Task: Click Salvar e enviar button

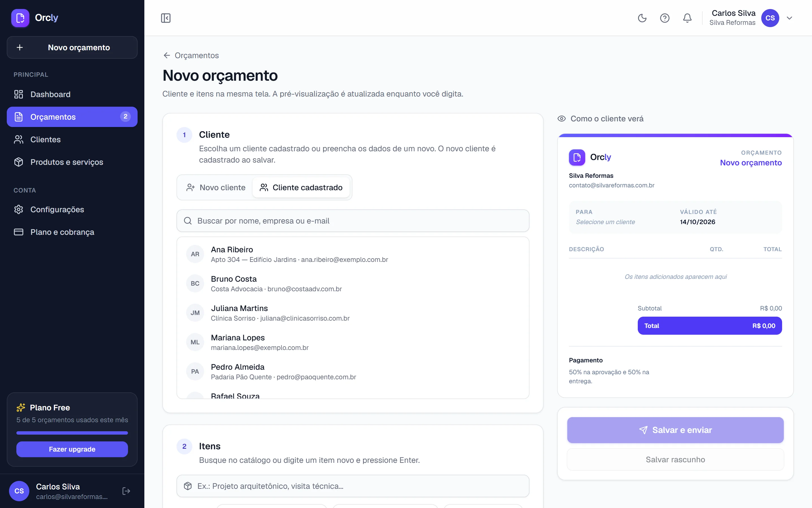Action: point(675,430)
